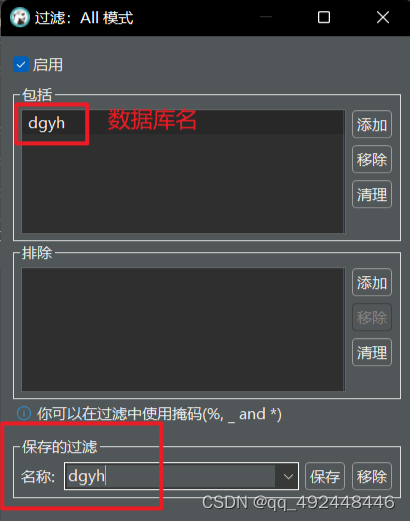Viewport: 410px width, 521px height.
Task: Click 添加 button in 包括 section
Action: click(x=372, y=124)
